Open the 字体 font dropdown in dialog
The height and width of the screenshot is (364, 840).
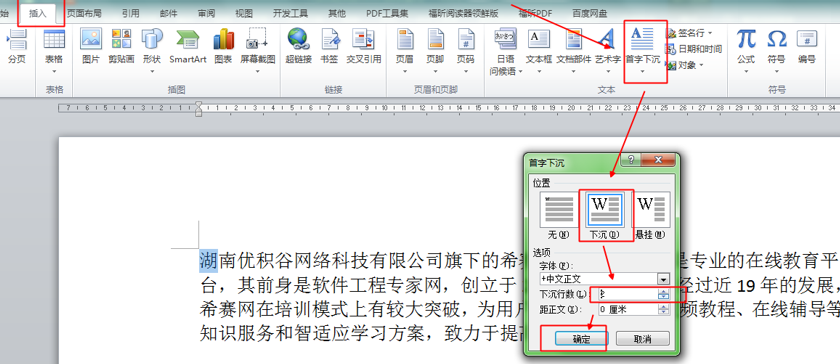point(664,279)
